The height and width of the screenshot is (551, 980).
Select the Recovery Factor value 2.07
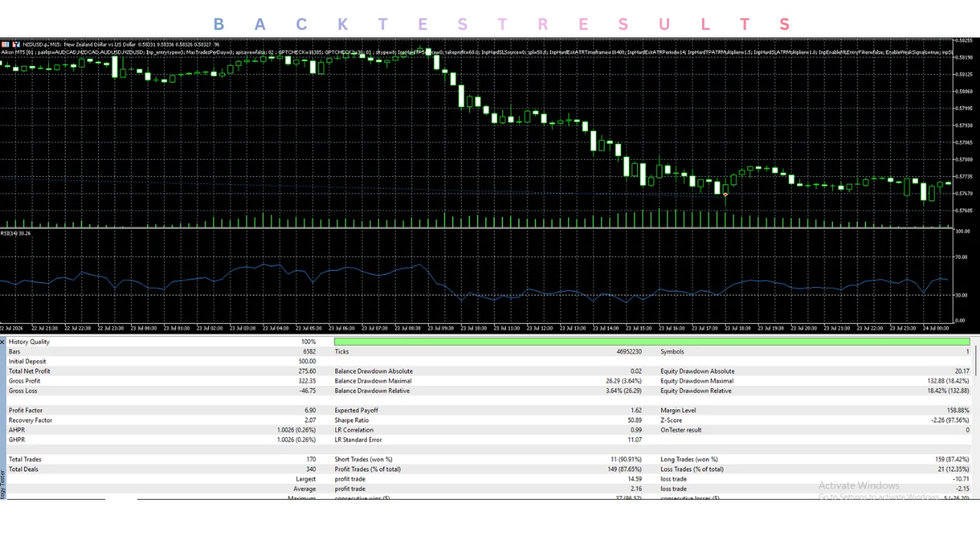[310, 420]
